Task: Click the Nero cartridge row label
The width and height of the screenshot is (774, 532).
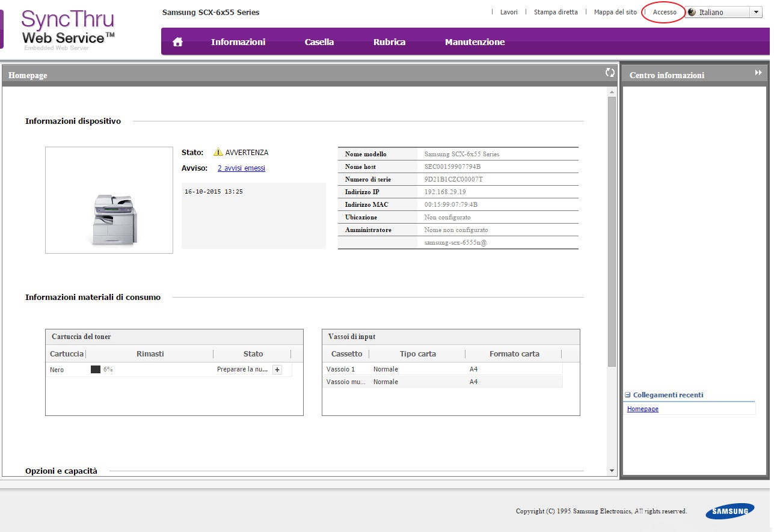Action: 57,370
